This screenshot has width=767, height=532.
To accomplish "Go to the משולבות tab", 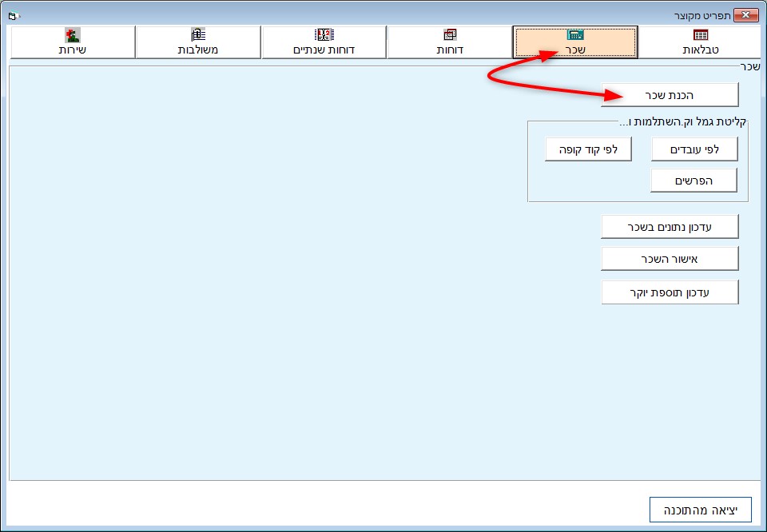I will point(198,42).
